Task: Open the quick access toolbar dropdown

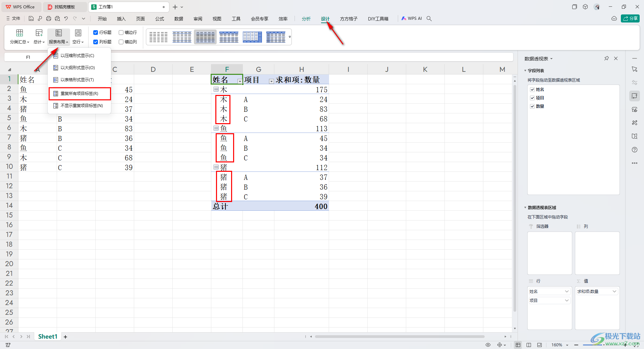Action: (x=84, y=18)
